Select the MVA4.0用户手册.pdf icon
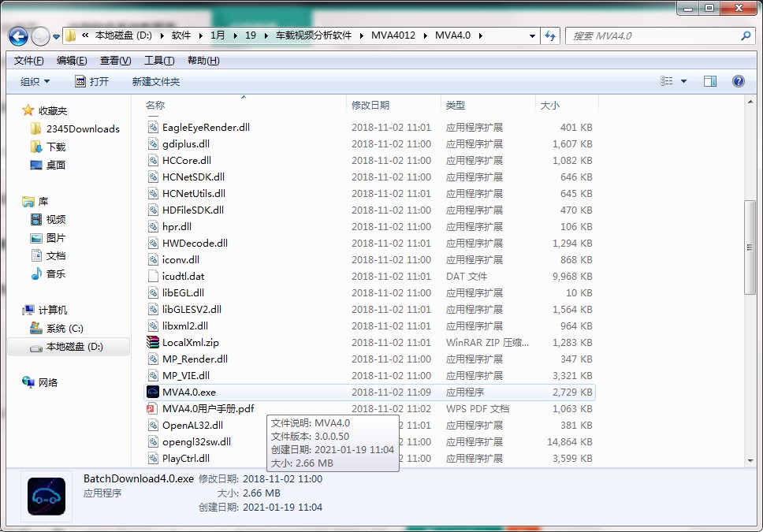The image size is (763, 532). coord(152,408)
